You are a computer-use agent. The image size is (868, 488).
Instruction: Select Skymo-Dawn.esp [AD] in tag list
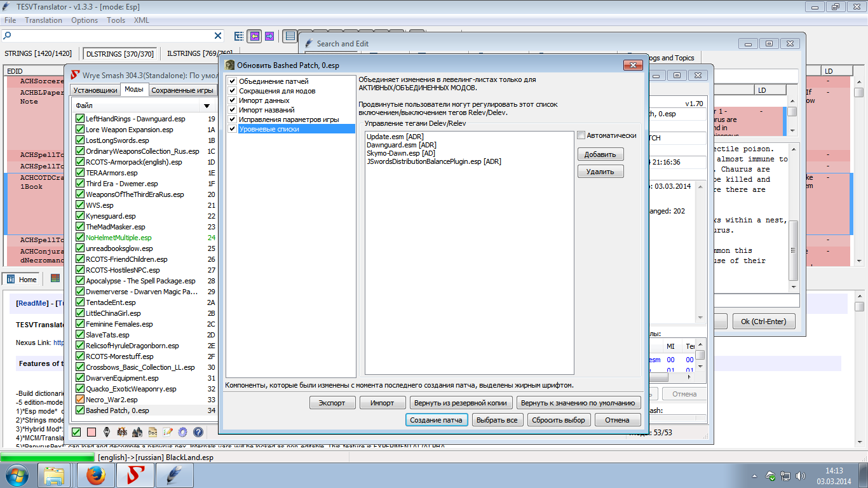400,153
